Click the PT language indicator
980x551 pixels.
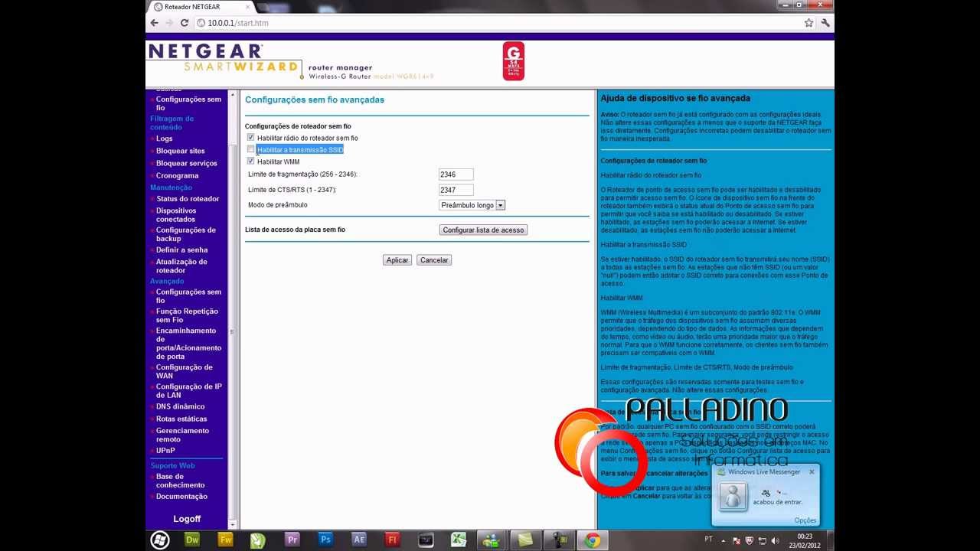[x=708, y=540]
